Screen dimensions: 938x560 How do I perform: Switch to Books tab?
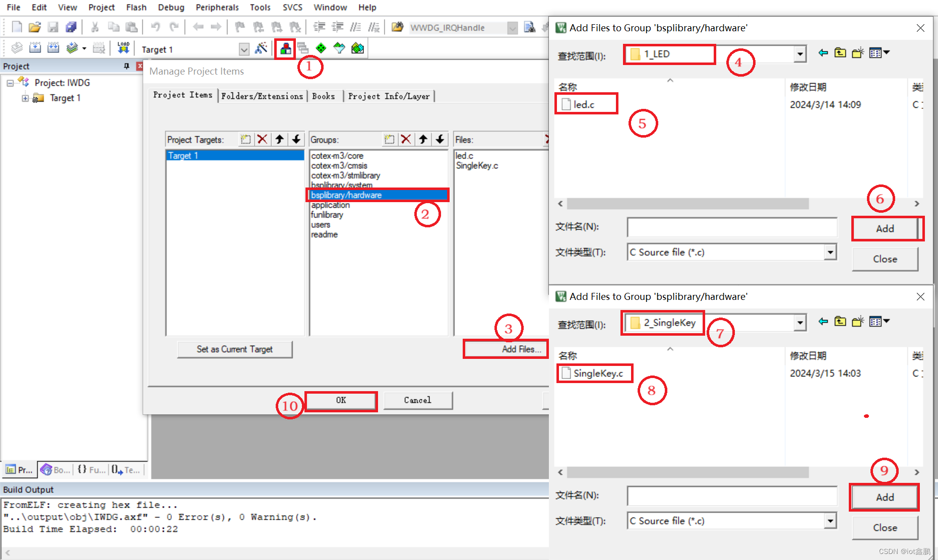click(324, 96)
